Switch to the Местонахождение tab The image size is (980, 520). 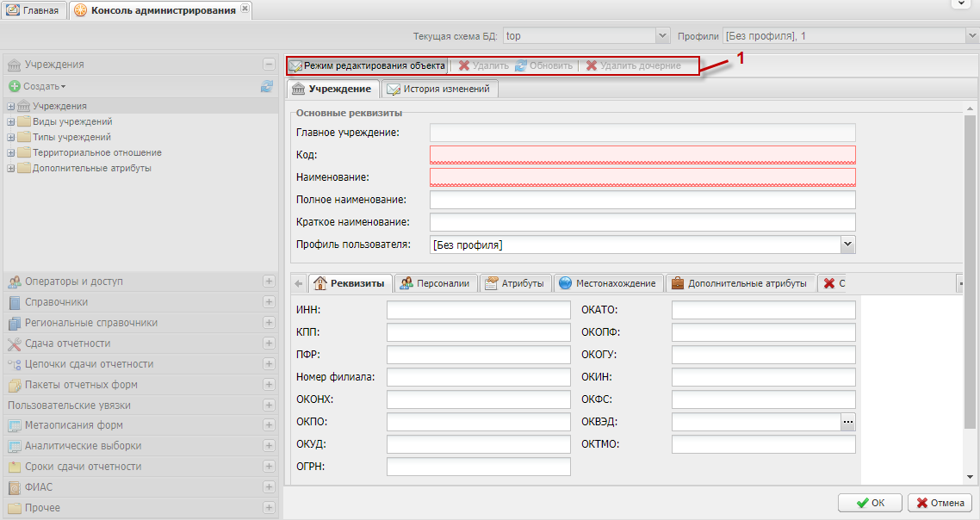tap(607, 283)
